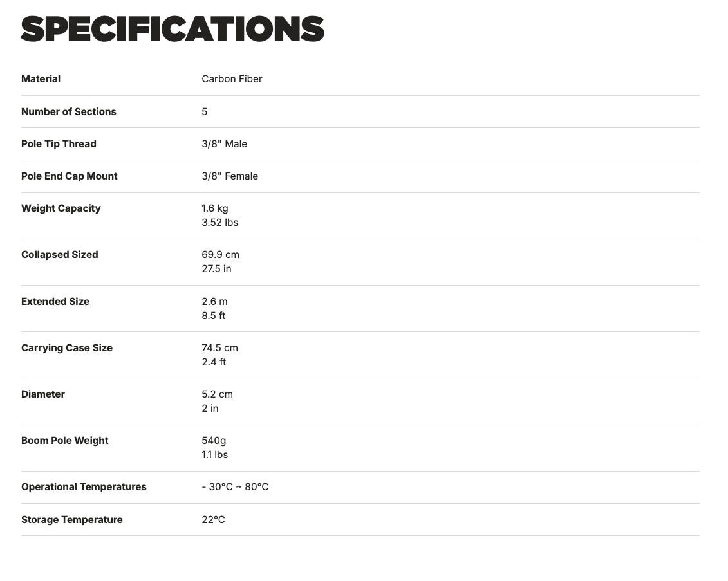Viewport: 728px width, 581px height.
Task: Click the SPECIFICATIONS heading
Action: coord(173,29)
